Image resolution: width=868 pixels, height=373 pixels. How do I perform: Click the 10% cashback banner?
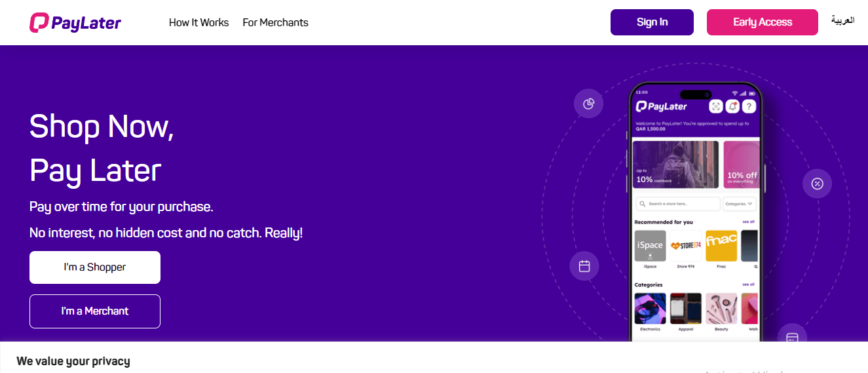675,165
